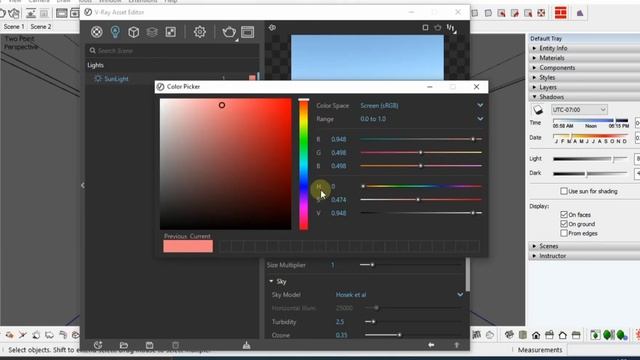This screenshot has width=640, height=360.
Task: Click the 1/1 preview quality icon
Action: click(x=451, y=28)
